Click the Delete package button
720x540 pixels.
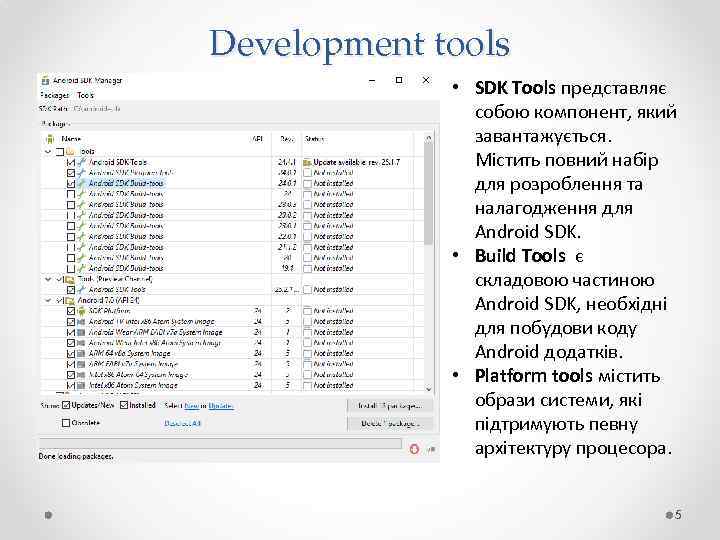390,423
